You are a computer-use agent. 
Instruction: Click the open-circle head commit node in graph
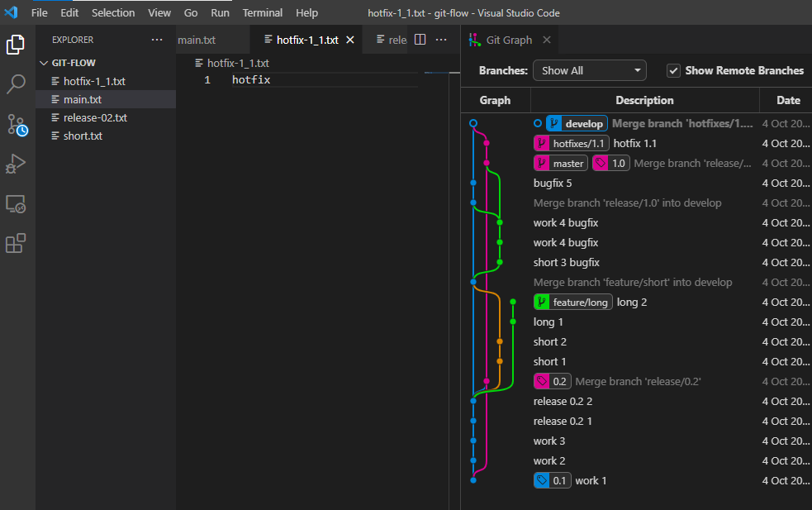pyautogui.click(x=472, y=123)
